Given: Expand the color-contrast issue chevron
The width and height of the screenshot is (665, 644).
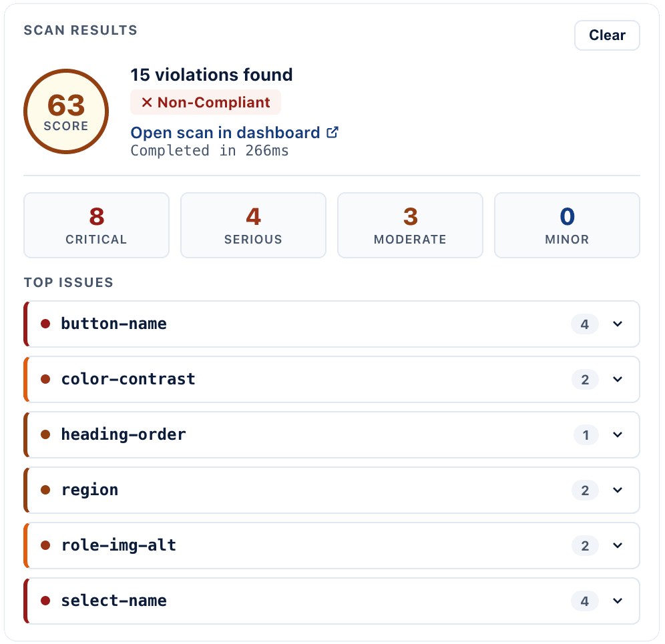Looking at the screenshot, I should [x=618, y=380].
